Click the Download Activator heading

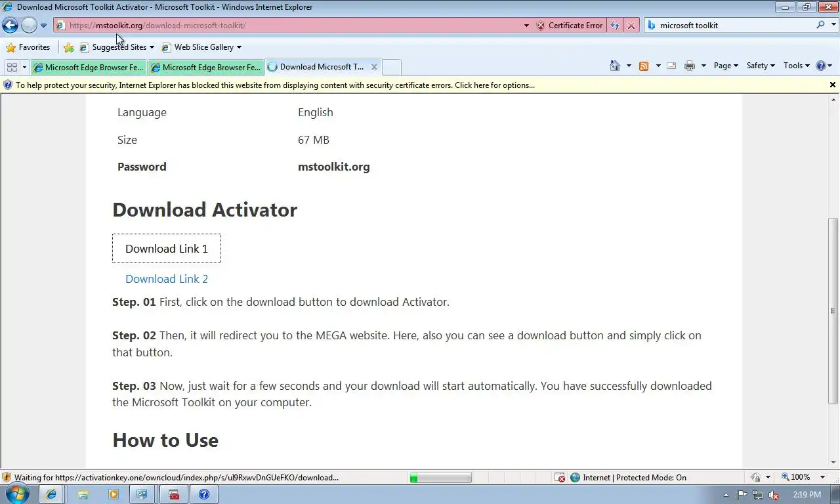click(205, 210)
